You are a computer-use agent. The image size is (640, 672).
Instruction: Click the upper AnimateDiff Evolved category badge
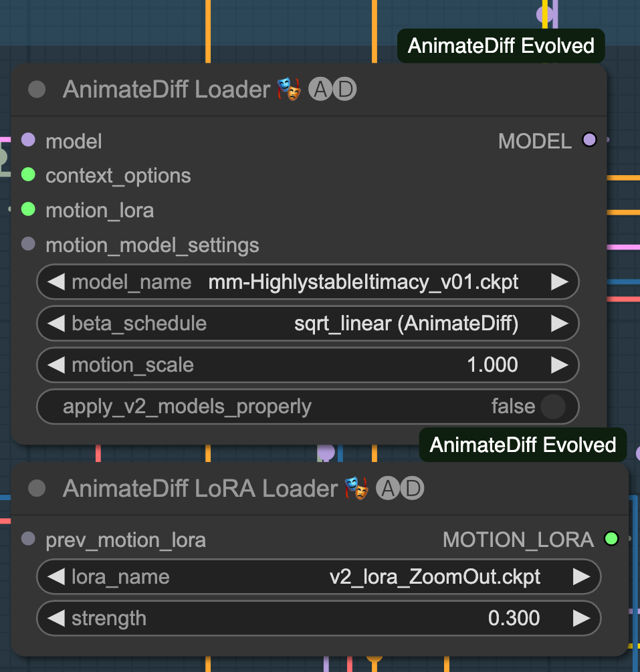tap(500, 45)
